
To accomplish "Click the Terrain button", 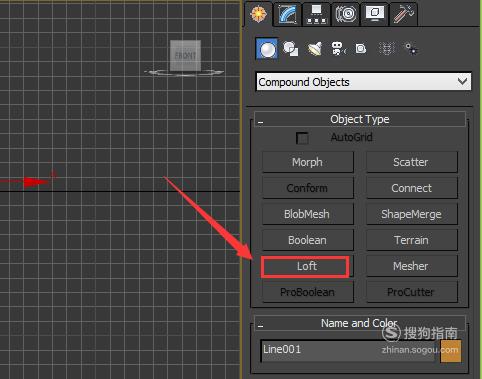I will tap(411, 240).
